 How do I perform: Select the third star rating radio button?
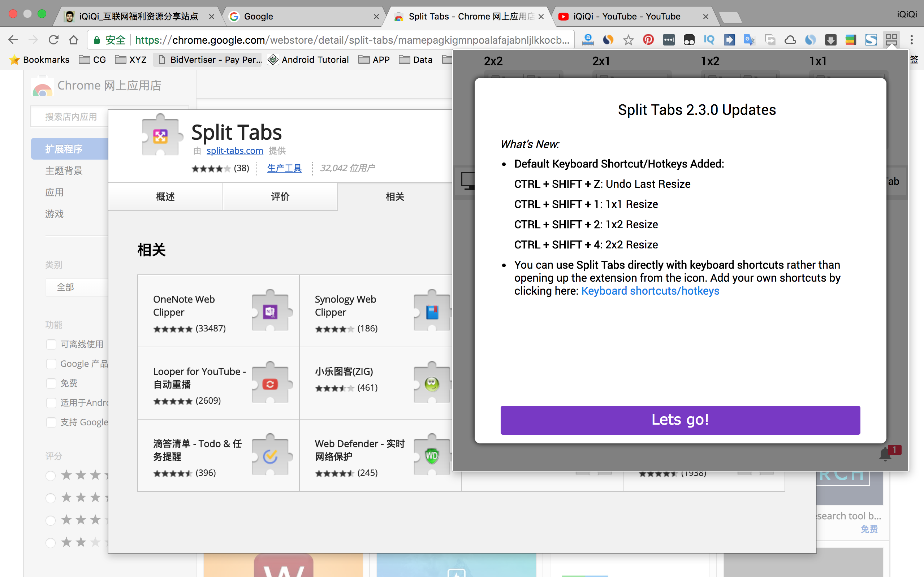tap(50, 520)
